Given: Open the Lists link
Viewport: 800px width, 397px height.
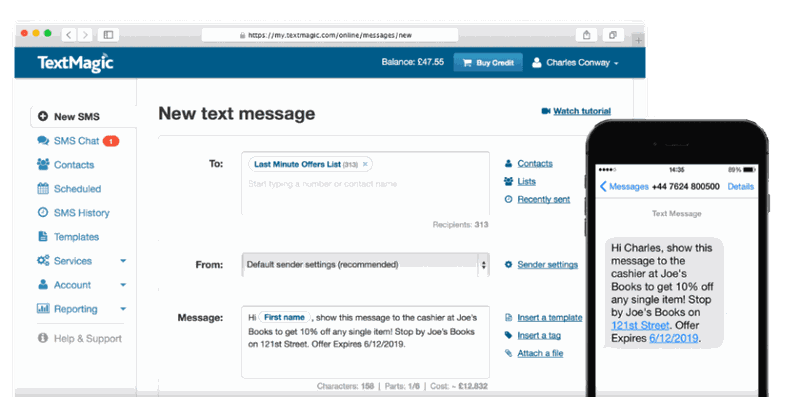Looking at the screenshot, I should (x=527, y=181).
